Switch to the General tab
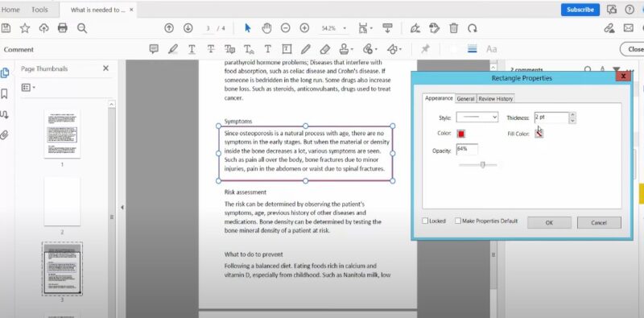 (465, 99)
